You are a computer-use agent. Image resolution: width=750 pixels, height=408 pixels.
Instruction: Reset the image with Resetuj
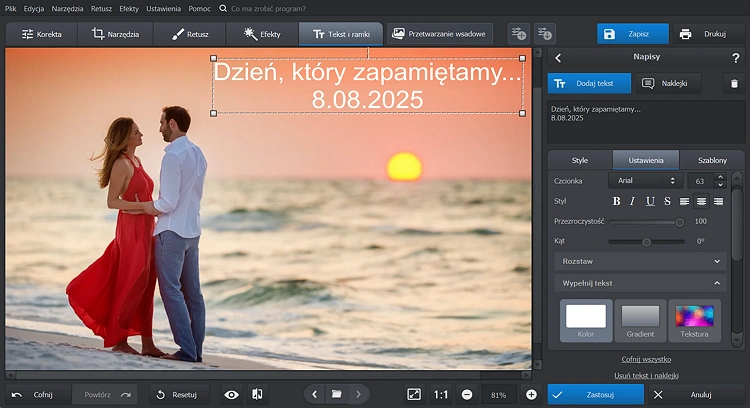pos(179,395)
